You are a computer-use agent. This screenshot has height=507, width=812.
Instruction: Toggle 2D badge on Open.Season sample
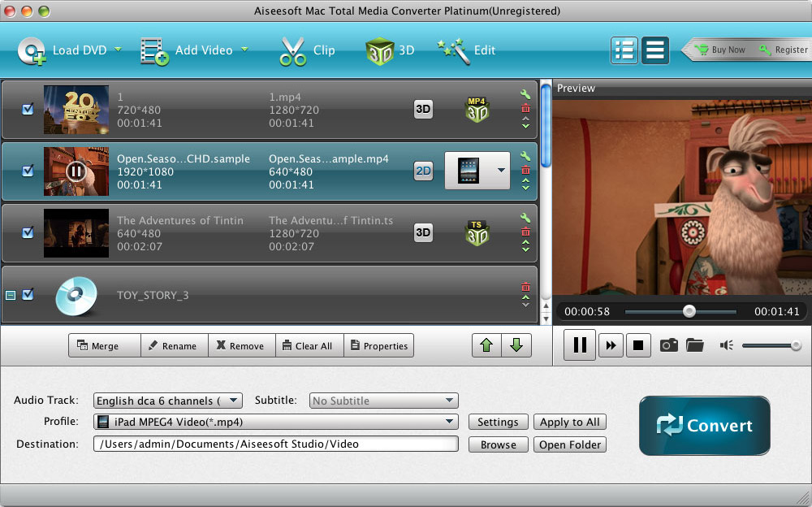pos(423,171)
